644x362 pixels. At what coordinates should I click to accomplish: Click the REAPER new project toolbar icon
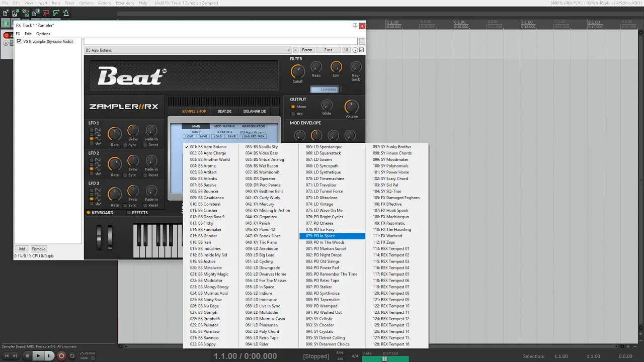point(5,13)
